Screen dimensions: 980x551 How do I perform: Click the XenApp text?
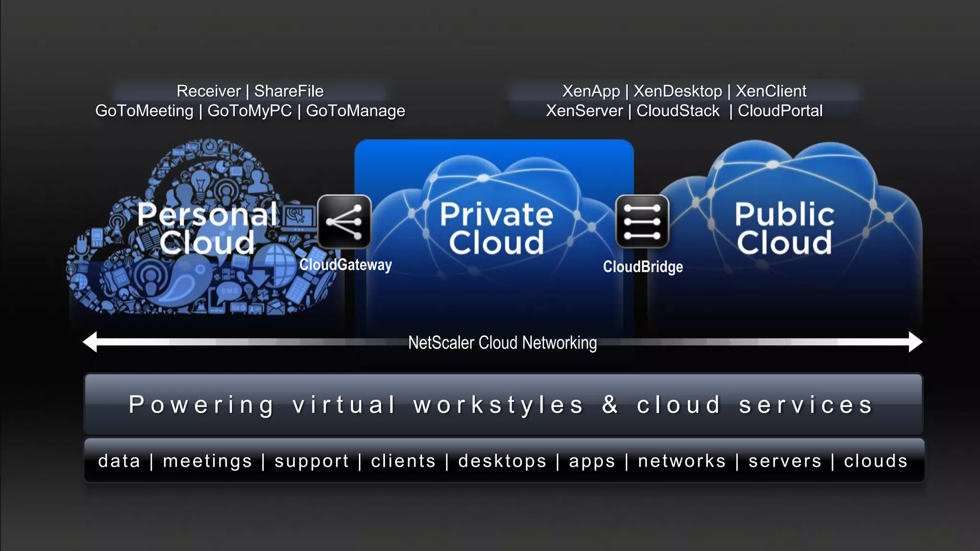pos(591,91)
